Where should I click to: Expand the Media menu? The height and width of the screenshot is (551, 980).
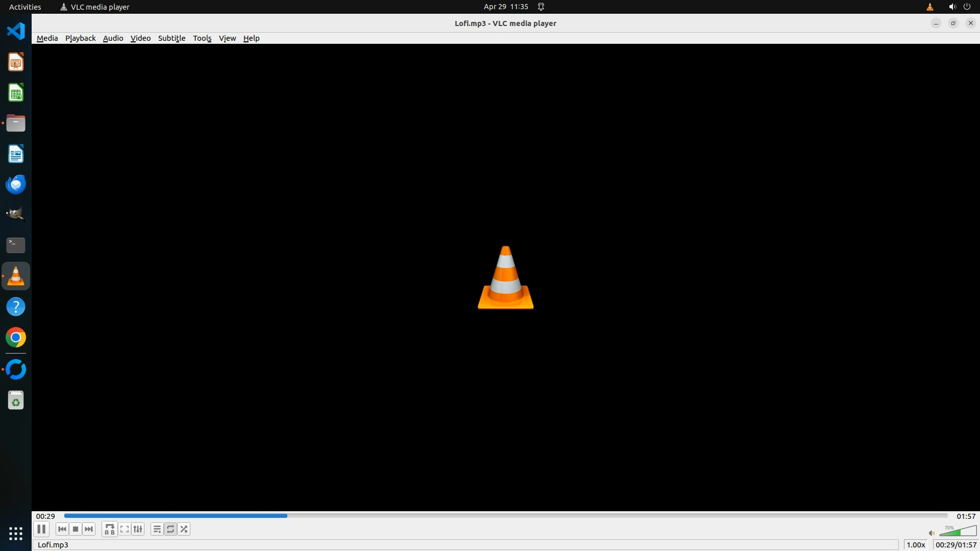[x=47, y=38]
